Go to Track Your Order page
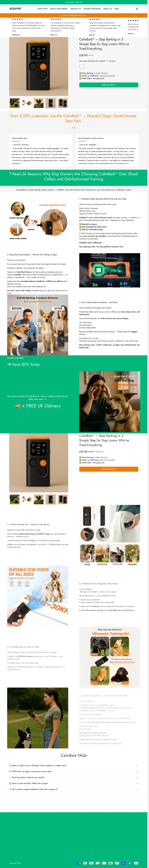Viewport: 149px width, 868px height. [59, 9]
